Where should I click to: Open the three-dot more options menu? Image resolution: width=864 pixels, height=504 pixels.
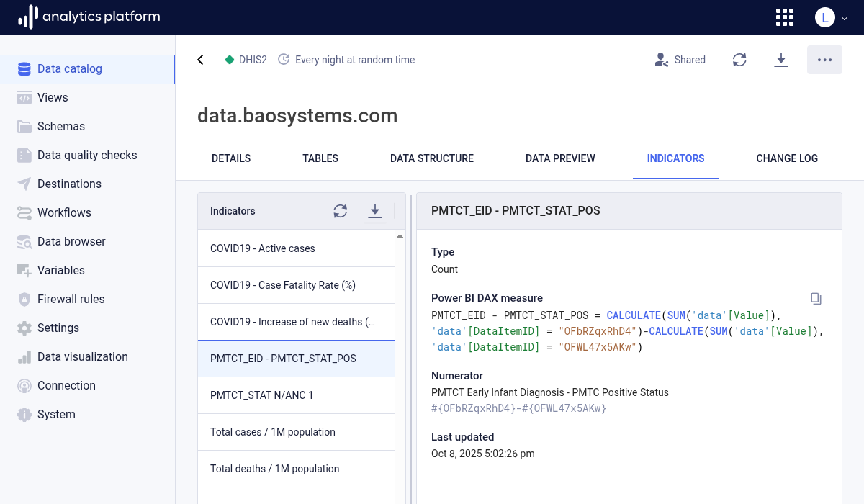pyautogui.click(x=824, y=60)
